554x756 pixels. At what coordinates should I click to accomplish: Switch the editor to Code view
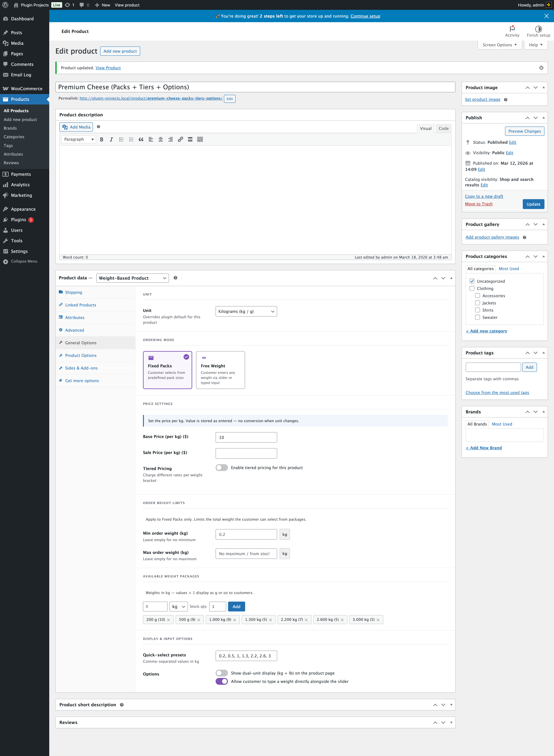pyautogui.click(x=443, y=129)
